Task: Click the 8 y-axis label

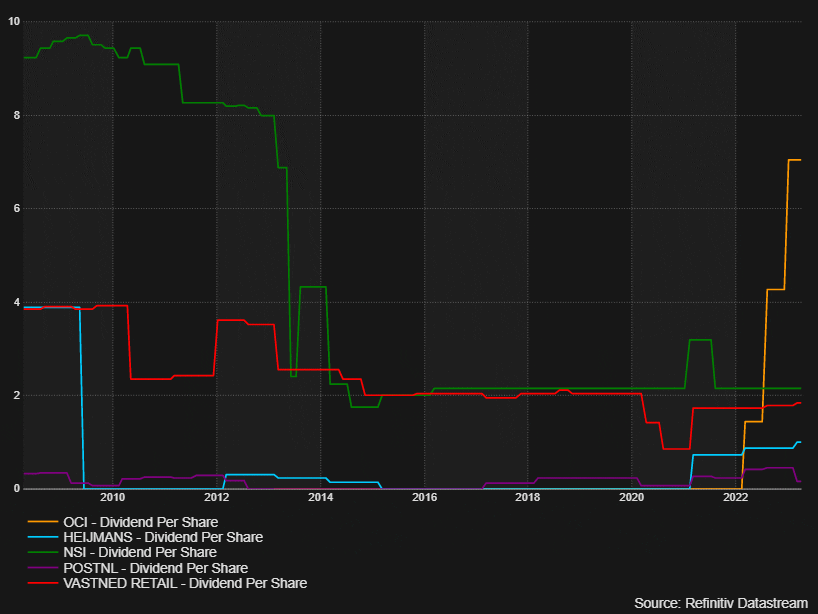Action: pyautogui.click(x=17, y=115)
